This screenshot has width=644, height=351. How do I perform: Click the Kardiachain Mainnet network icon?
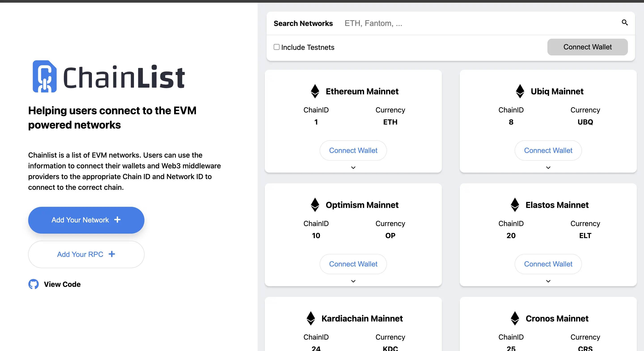coord(311,318)
